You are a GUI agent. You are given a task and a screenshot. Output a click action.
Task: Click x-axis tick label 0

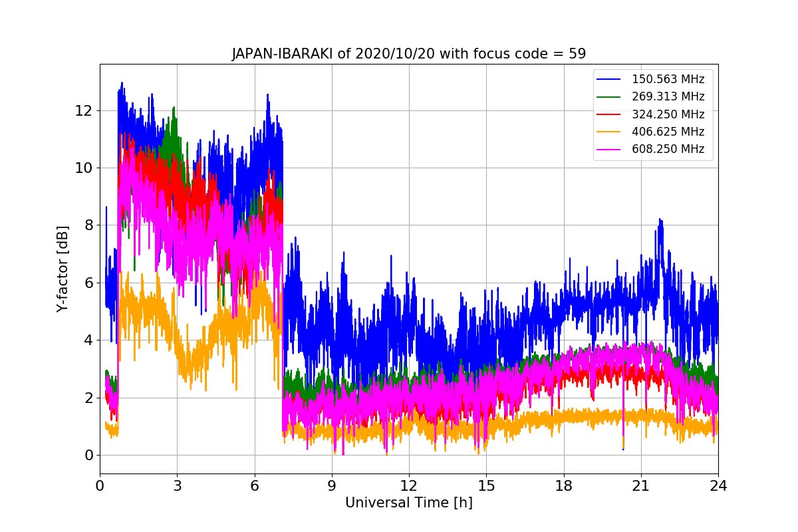pos(100,486)
